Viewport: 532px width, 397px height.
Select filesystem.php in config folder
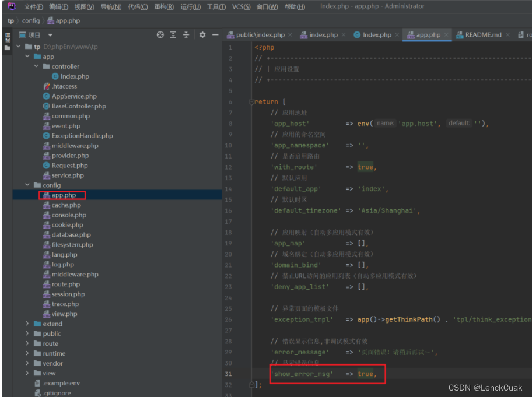68,244
